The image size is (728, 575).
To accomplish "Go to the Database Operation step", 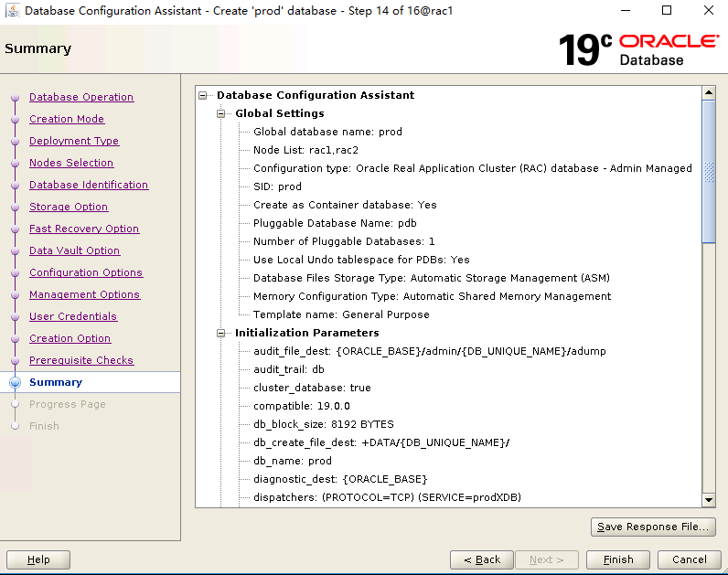I will click(x=81, y=97).
